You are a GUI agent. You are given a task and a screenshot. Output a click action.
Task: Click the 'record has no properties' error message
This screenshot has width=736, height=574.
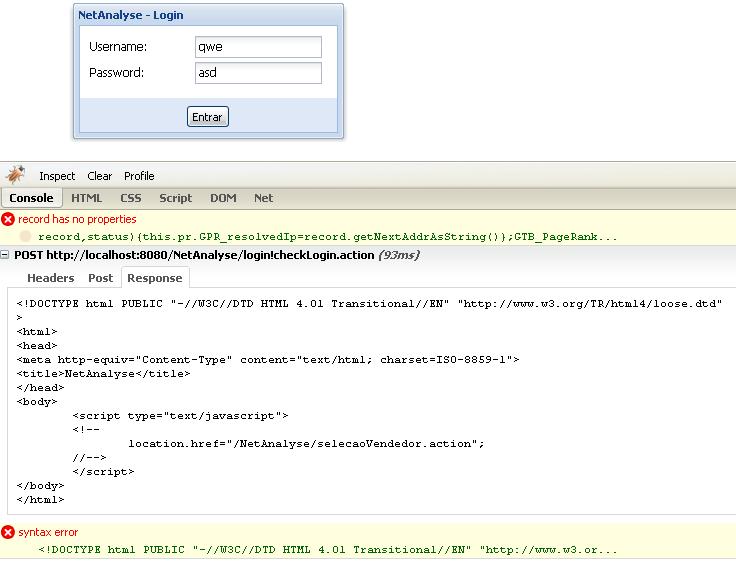pos(77,219)
